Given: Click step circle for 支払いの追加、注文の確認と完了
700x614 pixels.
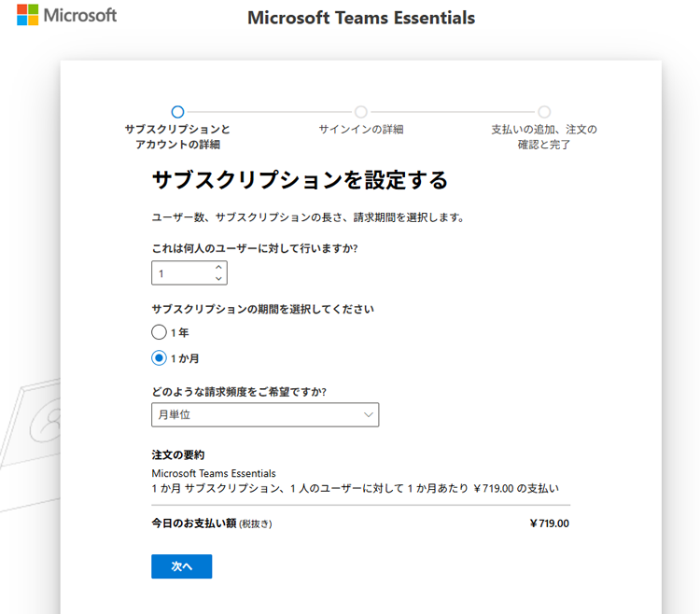Looking at the screenshot, I should (x=544, y=112).
